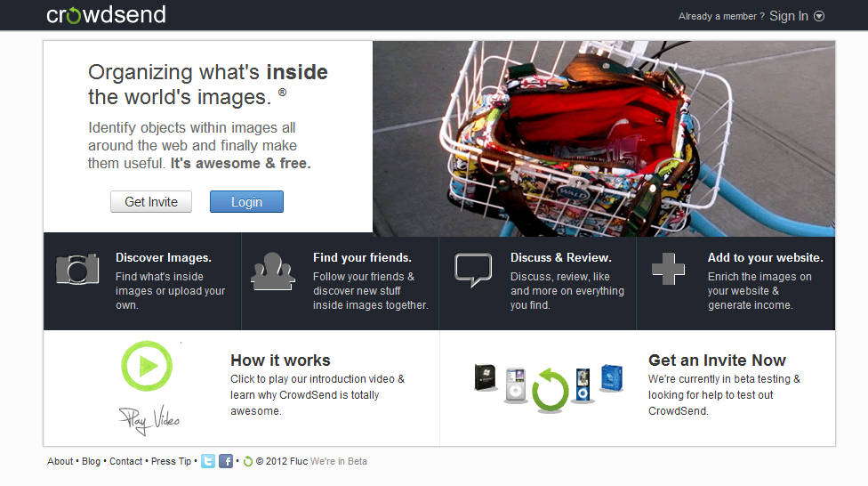Viewport: 868px width, 486px height.
Task: Open the About footer link
Action: pos(60,461)
